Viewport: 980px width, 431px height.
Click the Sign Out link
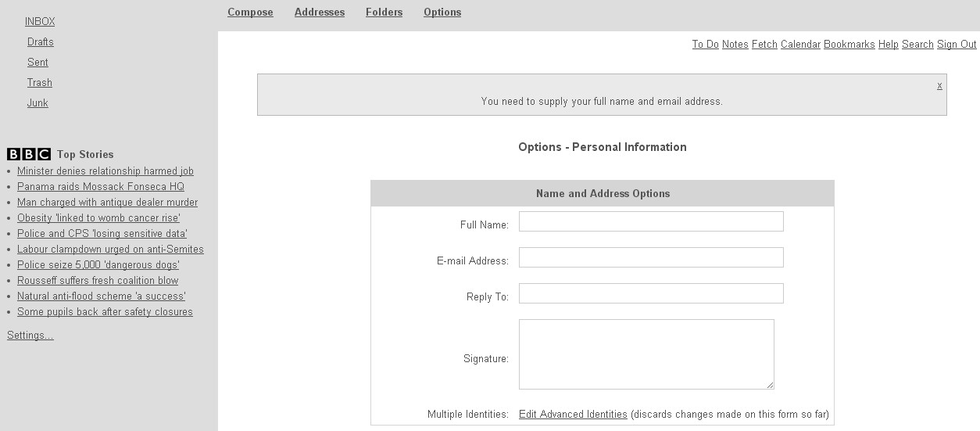pyautogui.click(x=957, y=45)
